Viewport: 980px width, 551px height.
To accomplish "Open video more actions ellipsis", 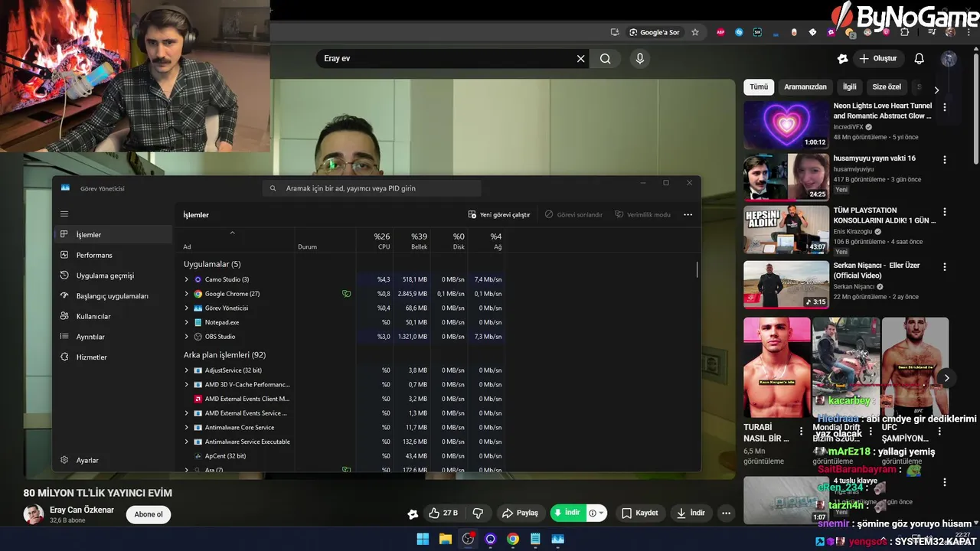I will [726, 513].
